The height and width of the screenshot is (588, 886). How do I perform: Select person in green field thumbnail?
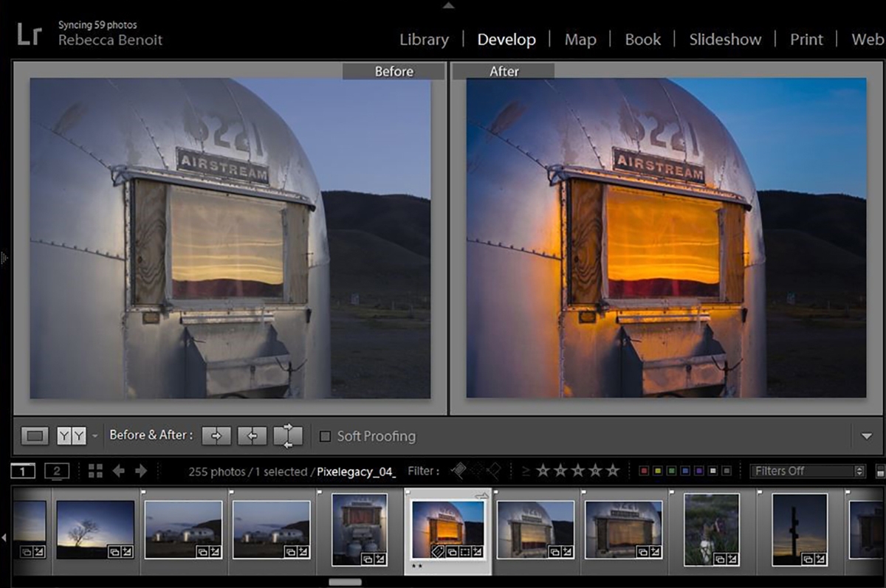coord(712,530)
